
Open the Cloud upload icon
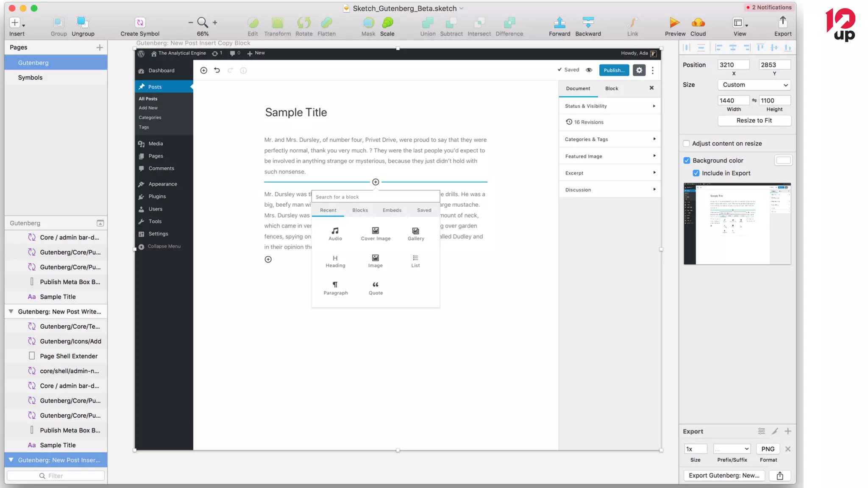point(698,22)
